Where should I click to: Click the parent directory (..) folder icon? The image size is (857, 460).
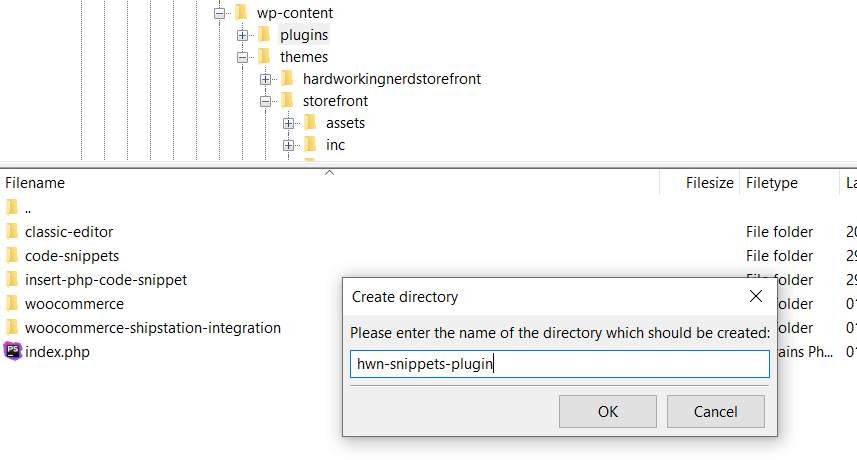click(x=12, y=208)
